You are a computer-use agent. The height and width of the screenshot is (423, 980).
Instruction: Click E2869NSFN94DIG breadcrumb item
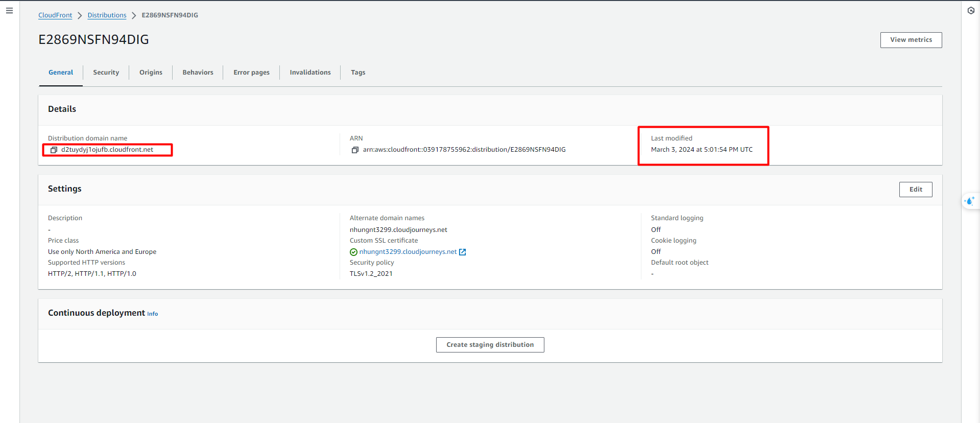click(x=170, y=15)
